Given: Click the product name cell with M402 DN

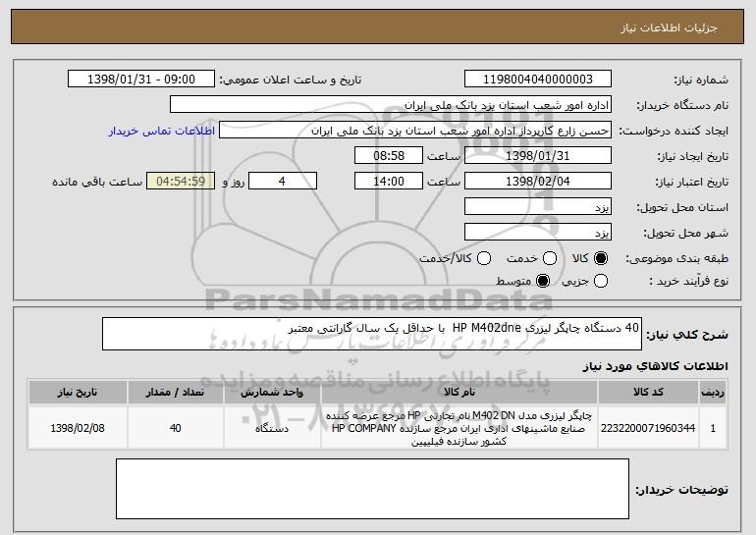Looking at the screenshot, I should click(459, 428).
